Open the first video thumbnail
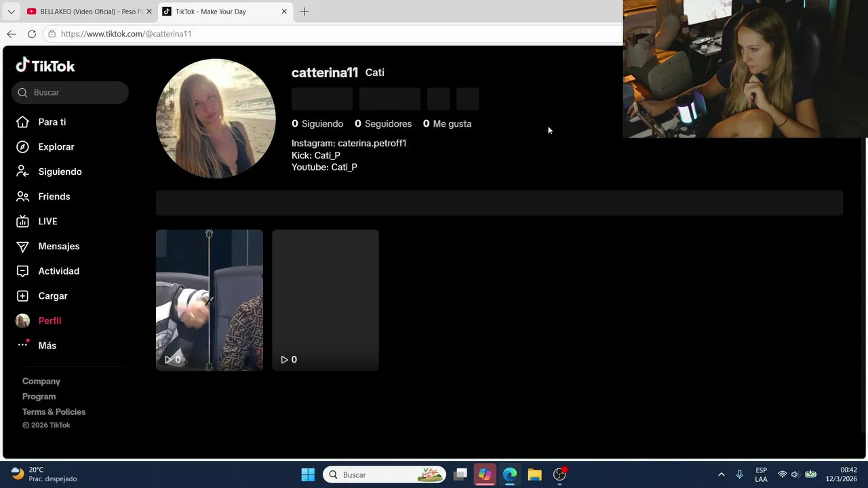The width and height of the screenshot is (868, 488). click(210, 300)
